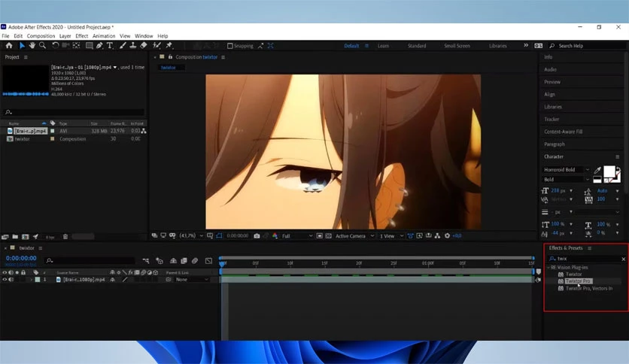This screenshot has height=364, width=629.
Task: Select the Pan Behind anchor point tool
Action: click(76, 46)
